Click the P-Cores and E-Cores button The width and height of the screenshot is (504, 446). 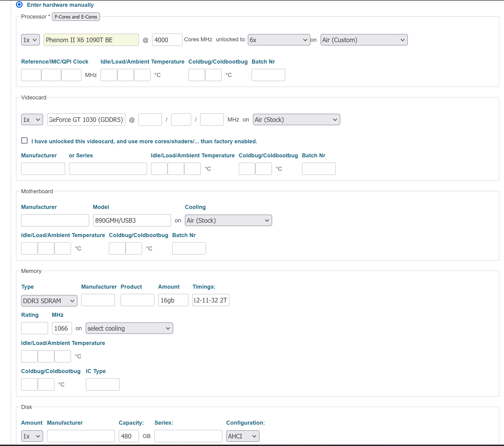point(76,17)
